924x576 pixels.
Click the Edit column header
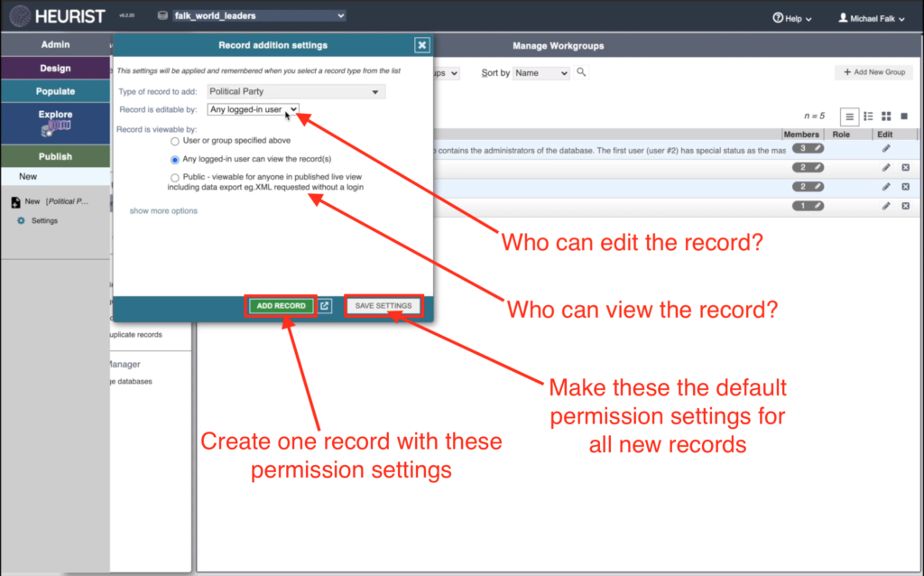tap(884, 135)
